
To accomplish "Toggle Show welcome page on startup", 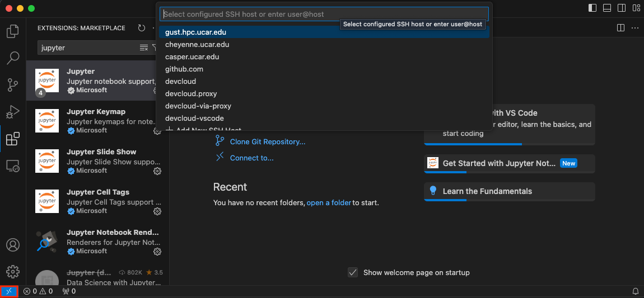I will (x=352, y=273).
